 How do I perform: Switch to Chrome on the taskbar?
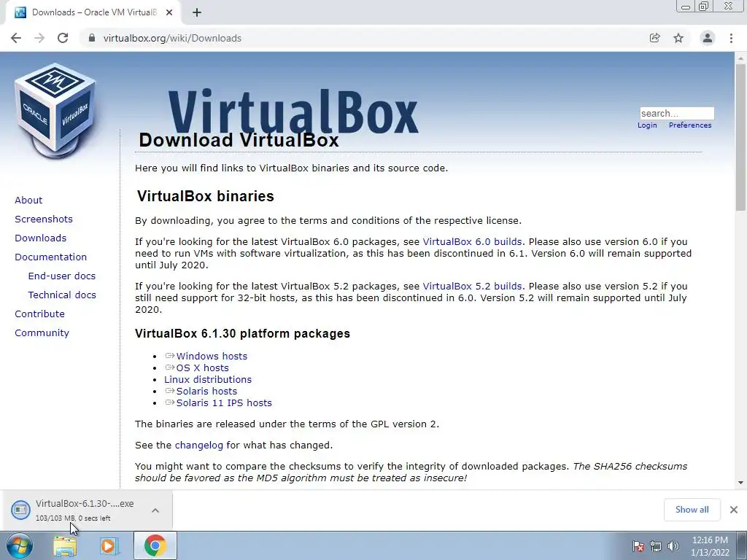point(155,545)
